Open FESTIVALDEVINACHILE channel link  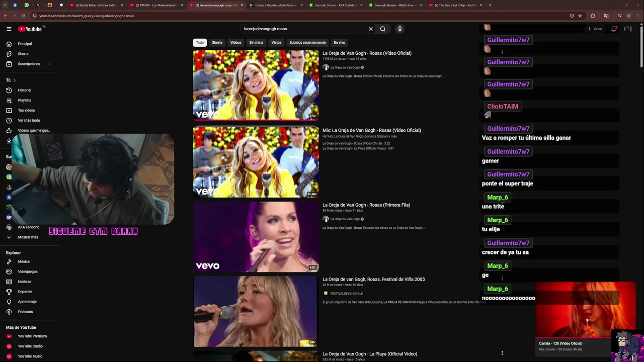pos(346,294)
